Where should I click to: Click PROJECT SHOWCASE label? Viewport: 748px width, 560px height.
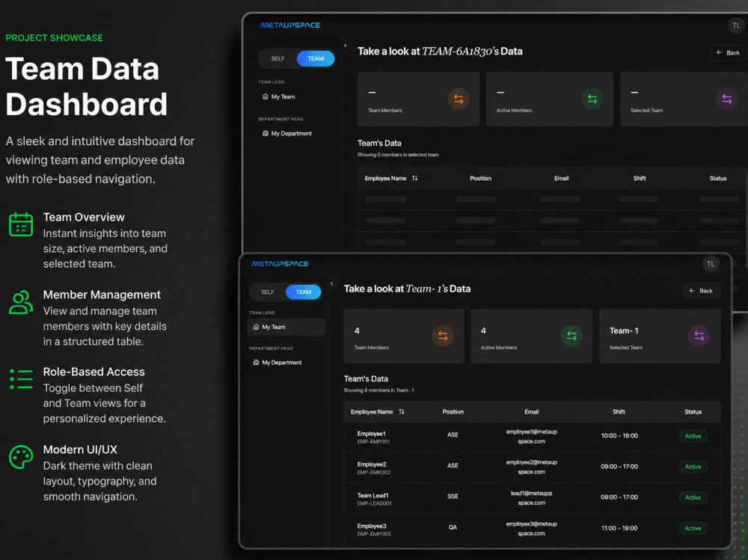coord(55,37)
